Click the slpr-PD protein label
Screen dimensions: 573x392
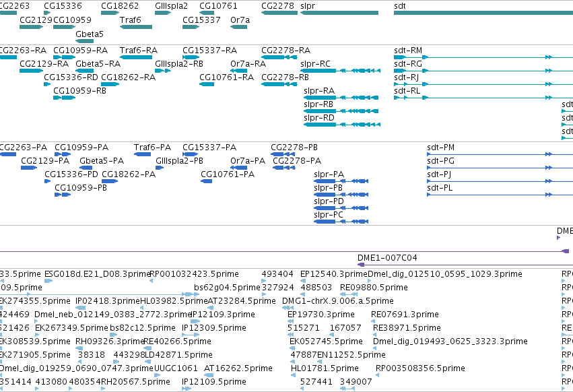(329, 201)
